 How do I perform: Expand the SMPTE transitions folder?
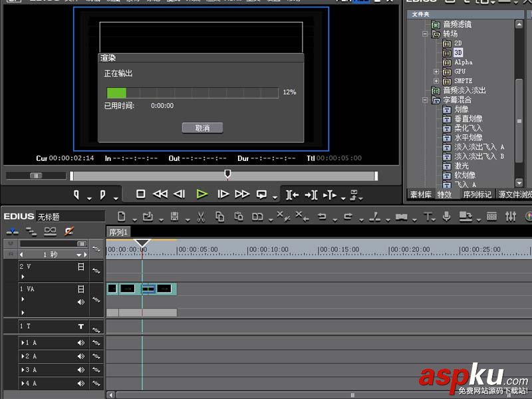click(x=436, y=81)
